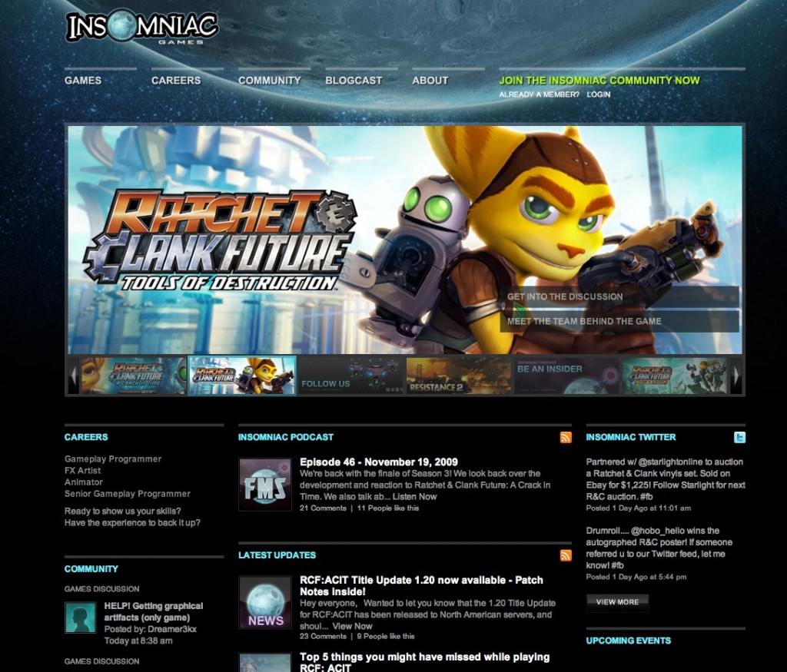Open the 23 Comments link
Screen dimensions: 787x672
324,636
